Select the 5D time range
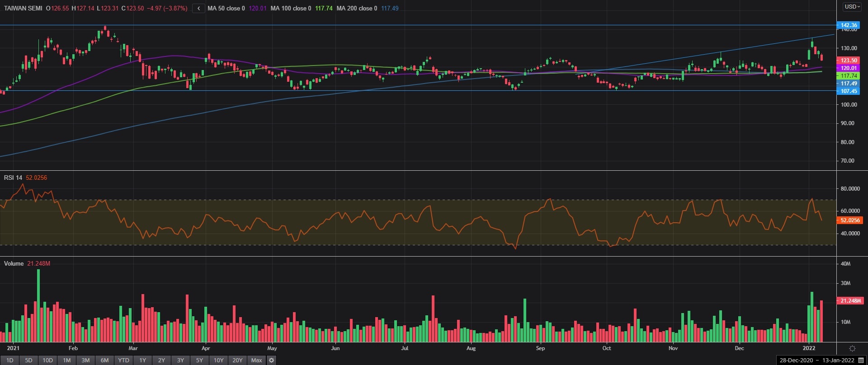This screenshot has width=868, height=365. pos(28,360)
